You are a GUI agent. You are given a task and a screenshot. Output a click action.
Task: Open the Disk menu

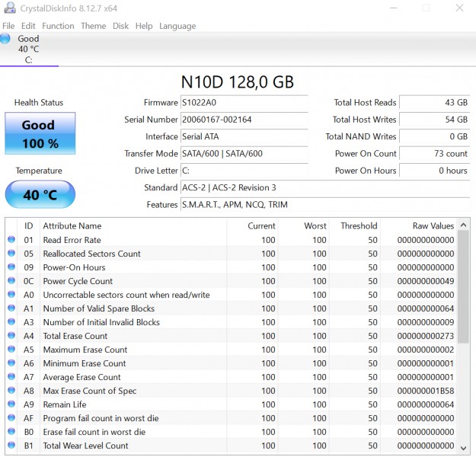pos(120,26)
